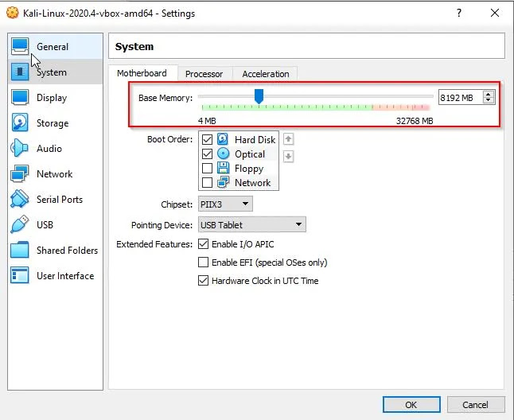Click the 8192 MB memory input field
This screenshot has width=514, height=420.
pyautogui.click(x=460, y=97)
